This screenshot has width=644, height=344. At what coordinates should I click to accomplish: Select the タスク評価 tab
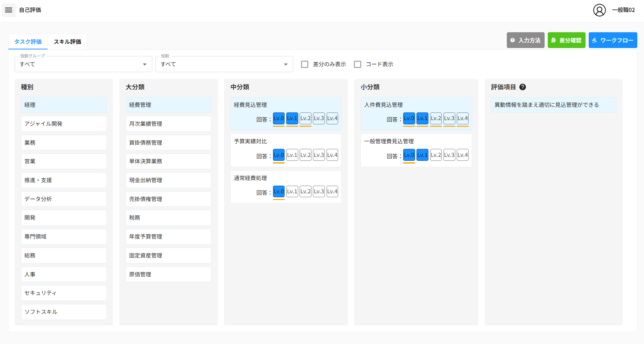tap(28, 42)
